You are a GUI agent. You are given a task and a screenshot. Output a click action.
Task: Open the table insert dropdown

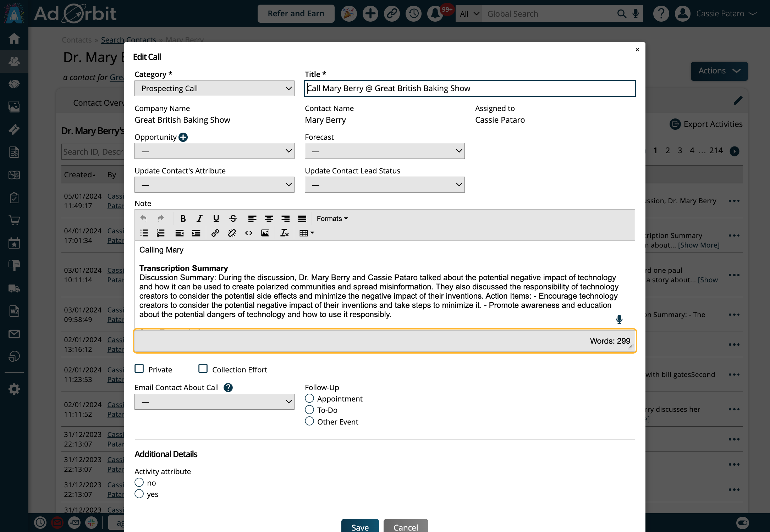(x=307, y=233)
